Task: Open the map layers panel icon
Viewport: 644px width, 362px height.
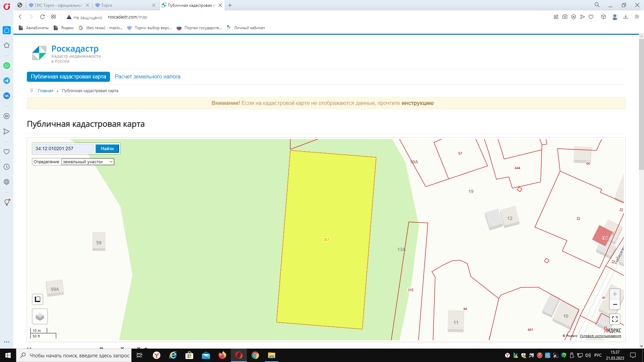Action: [x=40, y=316]
